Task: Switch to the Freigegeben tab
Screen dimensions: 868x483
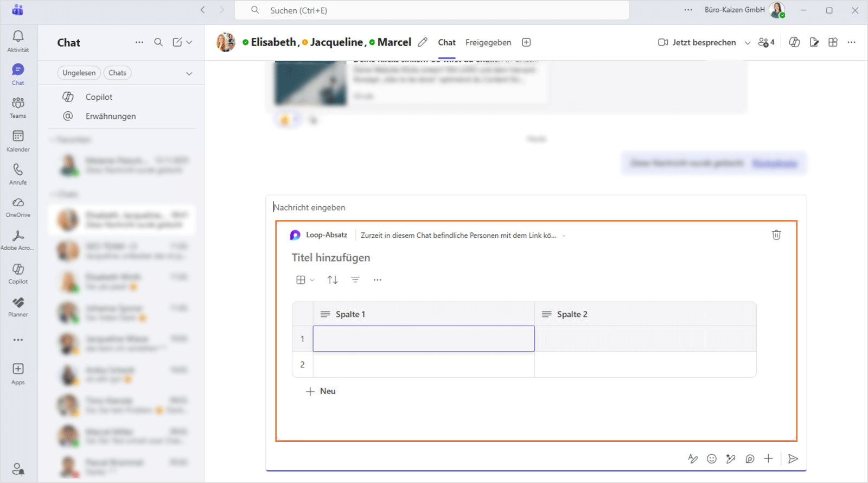Action: (488, 42)
